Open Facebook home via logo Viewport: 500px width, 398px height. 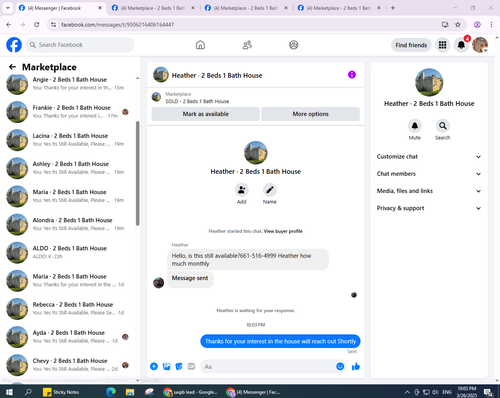click(14, 45)
